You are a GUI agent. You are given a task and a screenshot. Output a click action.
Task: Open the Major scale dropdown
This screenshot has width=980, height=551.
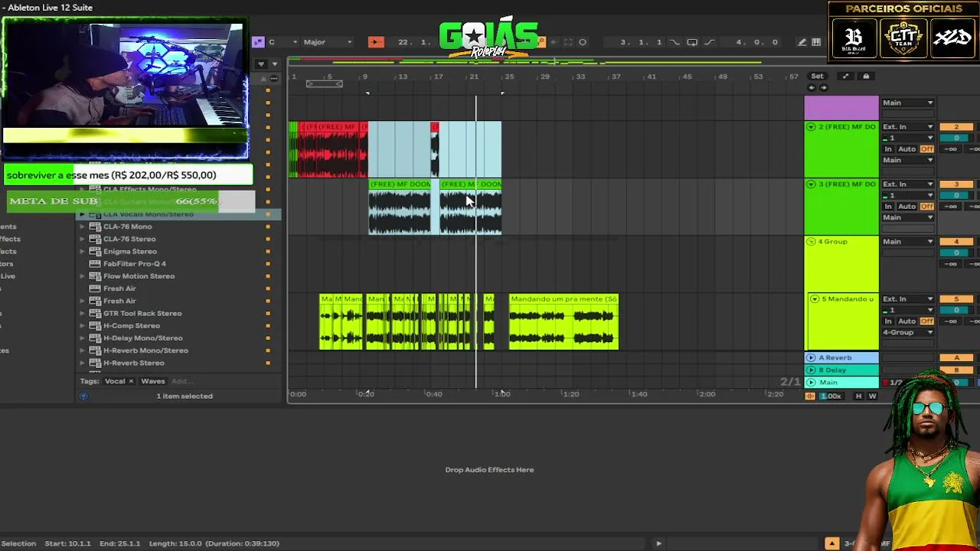click(328, 42)
